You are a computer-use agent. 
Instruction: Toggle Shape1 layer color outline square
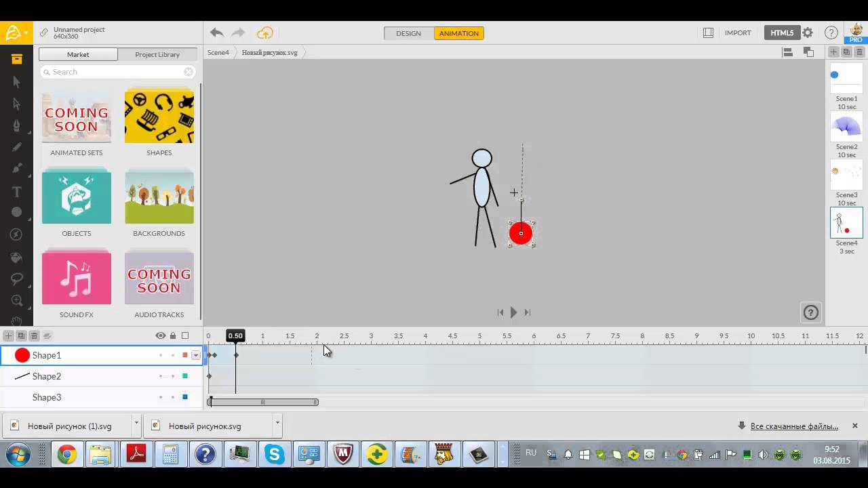coord(185,355)
